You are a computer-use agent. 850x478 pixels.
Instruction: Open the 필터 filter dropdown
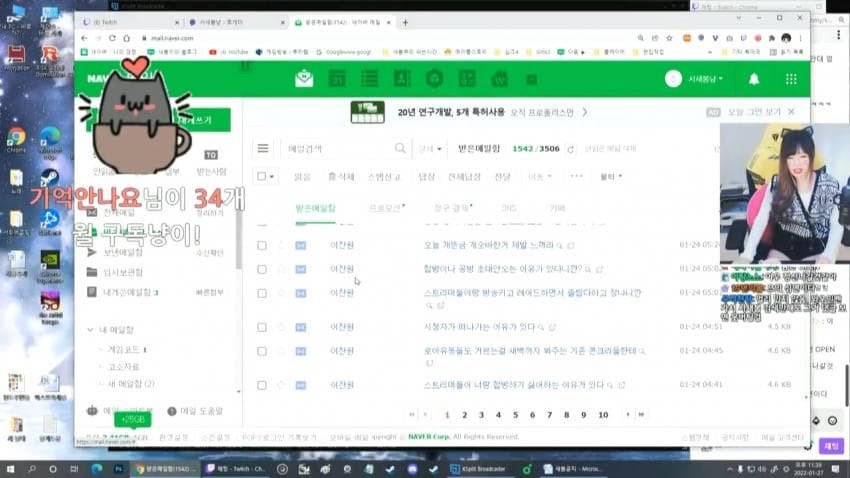611,177
